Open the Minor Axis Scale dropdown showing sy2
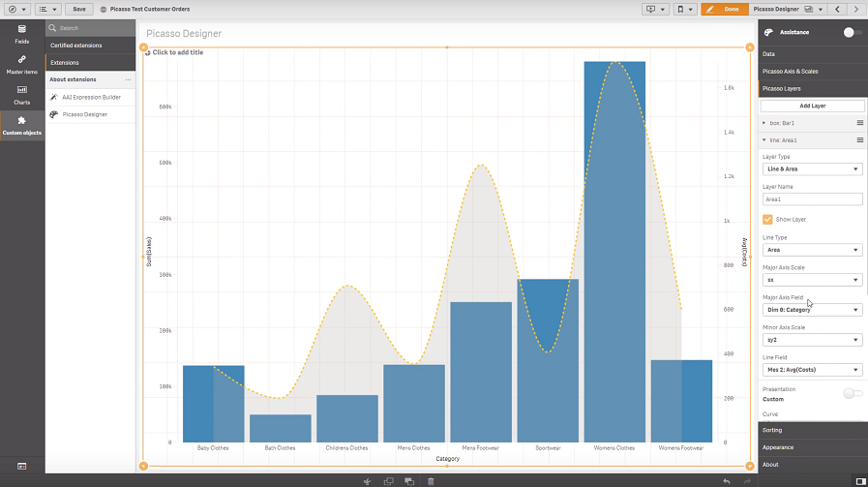Screen dimensions: 868x487 coord(812,340)
